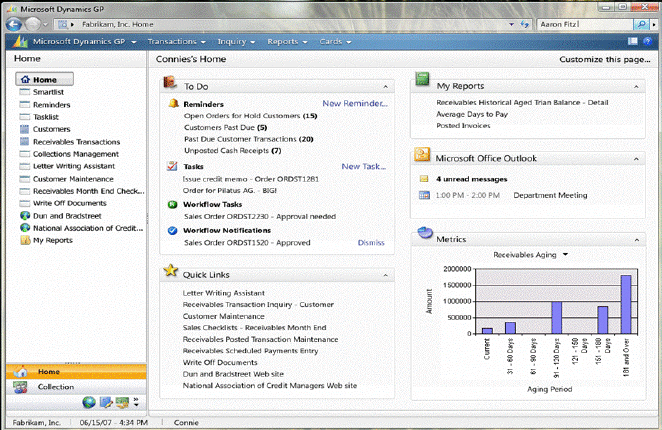This screenshot has height=430, width=662.
Task: Click the My Reports folder icon in sidebar
Action: point(25,240)
